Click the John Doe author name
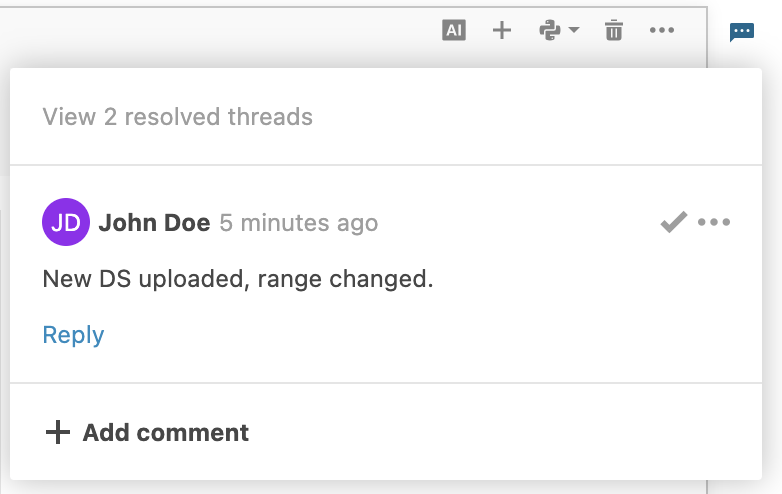 coord(154,223)
